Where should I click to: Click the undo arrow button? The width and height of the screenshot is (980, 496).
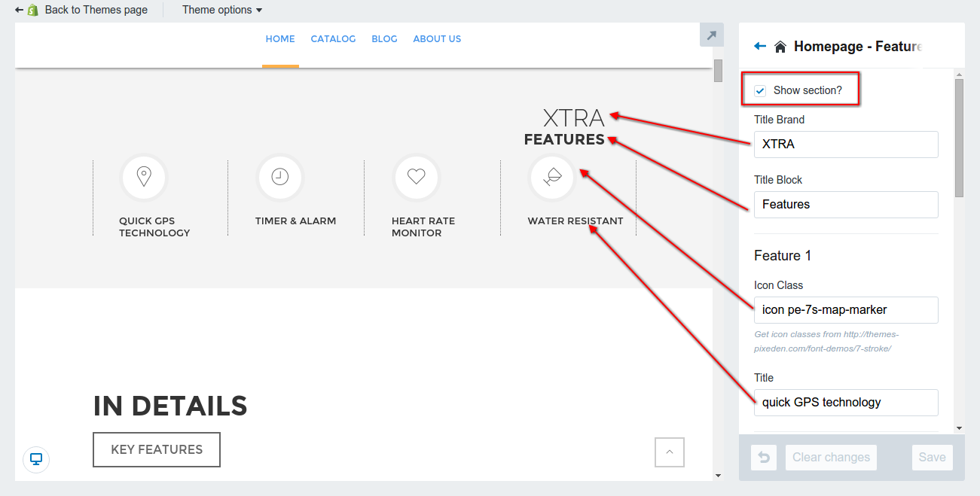[764, 458]
